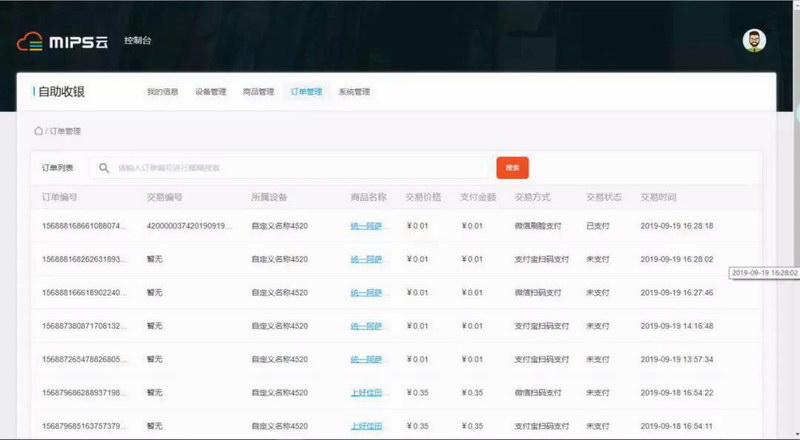Switch to the 我的信息 tab
Viewport: 800px width, 440px height.
pyautogui.click(x=162, y=92)
